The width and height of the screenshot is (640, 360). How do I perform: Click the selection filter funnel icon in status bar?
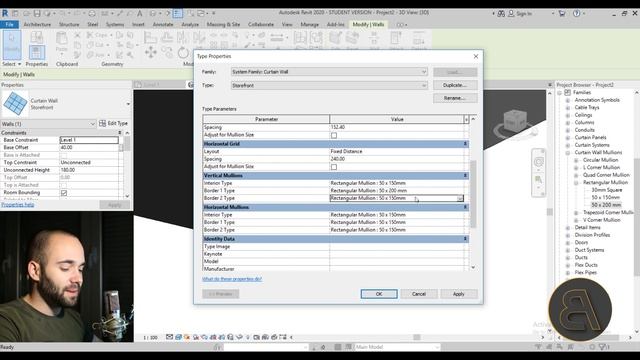[x=602, y=347]
